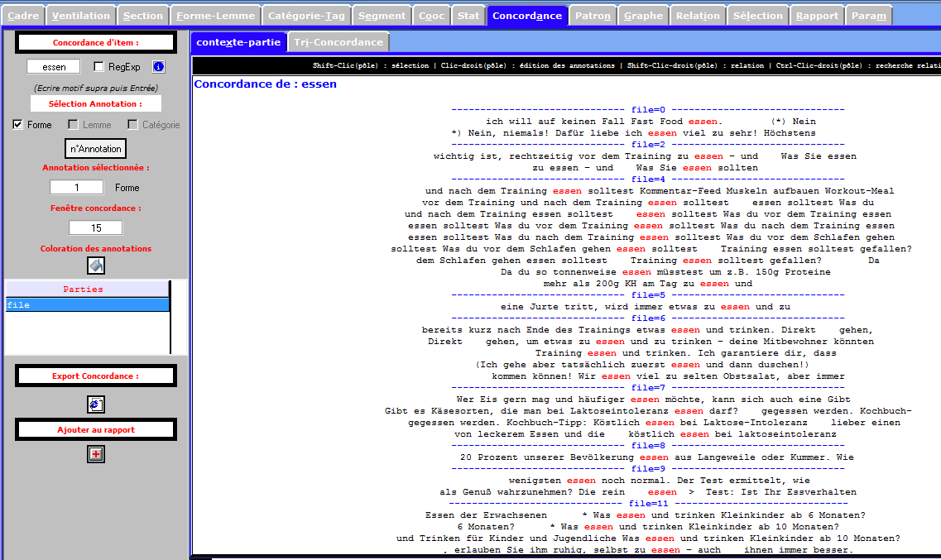Click the 'Ajouter au rapport' label
This screenshot has width=941, height=560.
coord(96,429)
